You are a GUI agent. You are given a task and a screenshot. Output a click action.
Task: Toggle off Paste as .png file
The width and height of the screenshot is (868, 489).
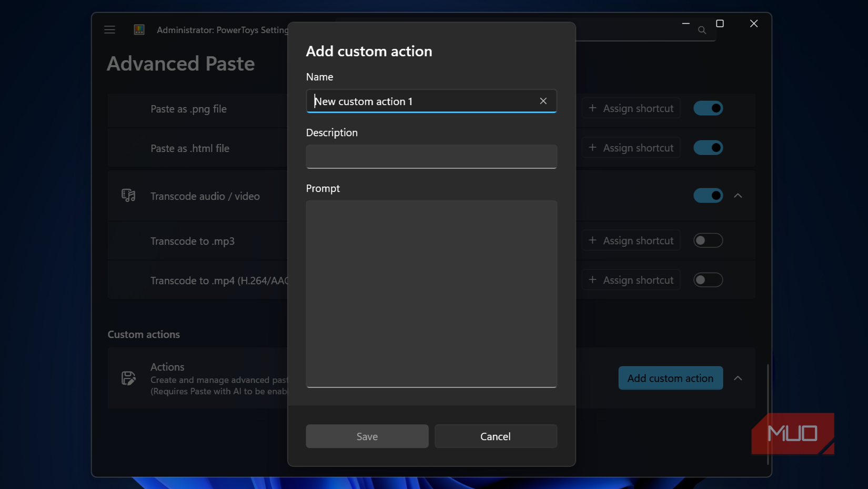pos(708,108)
